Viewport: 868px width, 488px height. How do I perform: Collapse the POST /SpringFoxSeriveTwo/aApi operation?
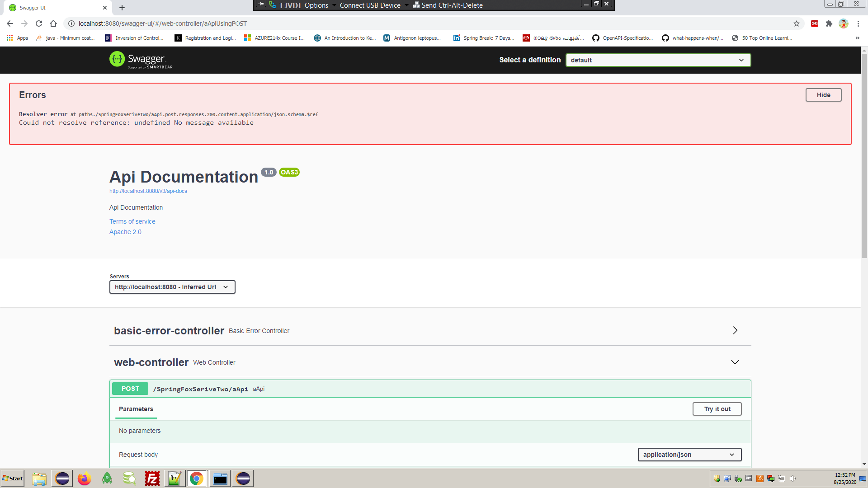click(430, 389)
